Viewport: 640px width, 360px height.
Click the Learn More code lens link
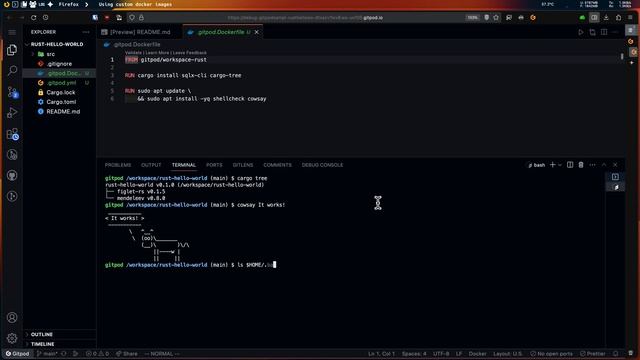pyautogui.click(x=157, y=53)
